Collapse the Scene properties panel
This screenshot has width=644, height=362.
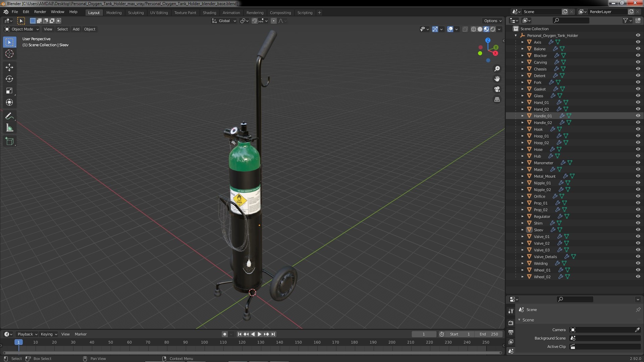[519, 320]
